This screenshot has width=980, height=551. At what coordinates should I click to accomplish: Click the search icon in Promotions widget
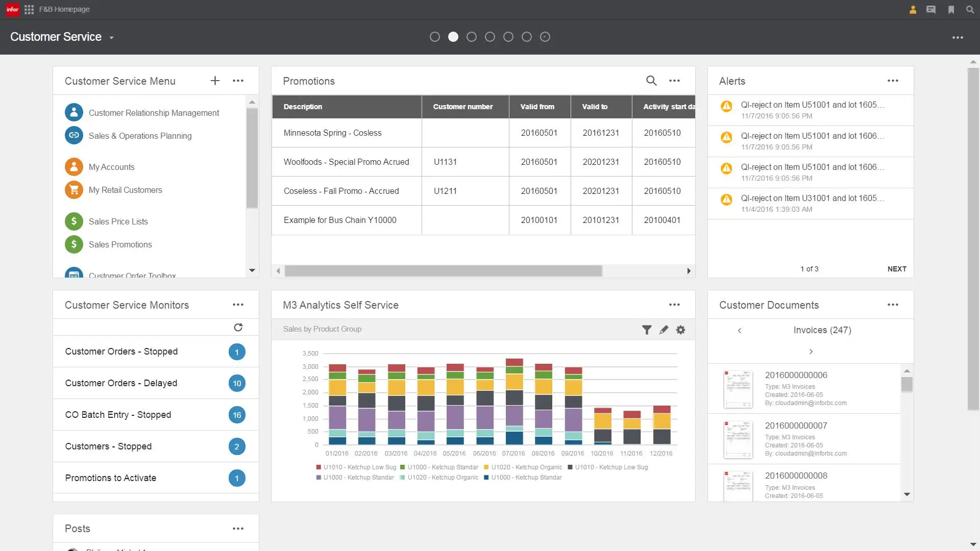tap(651, 81)
